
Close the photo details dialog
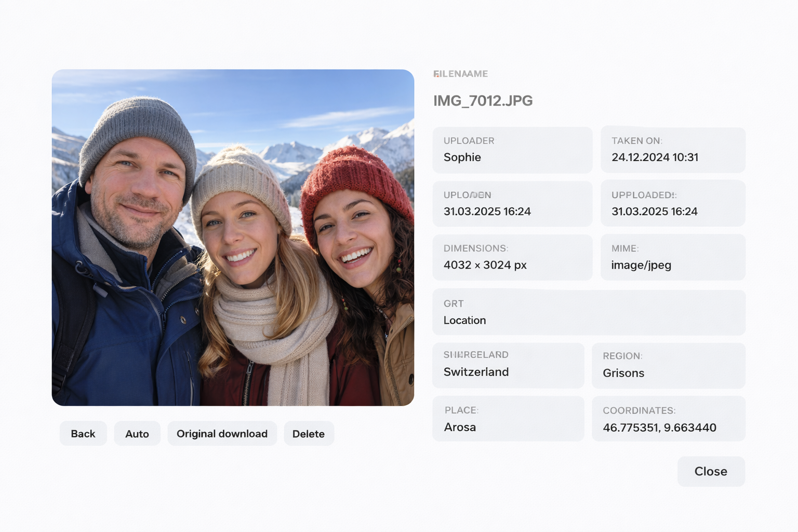(711, 471)
